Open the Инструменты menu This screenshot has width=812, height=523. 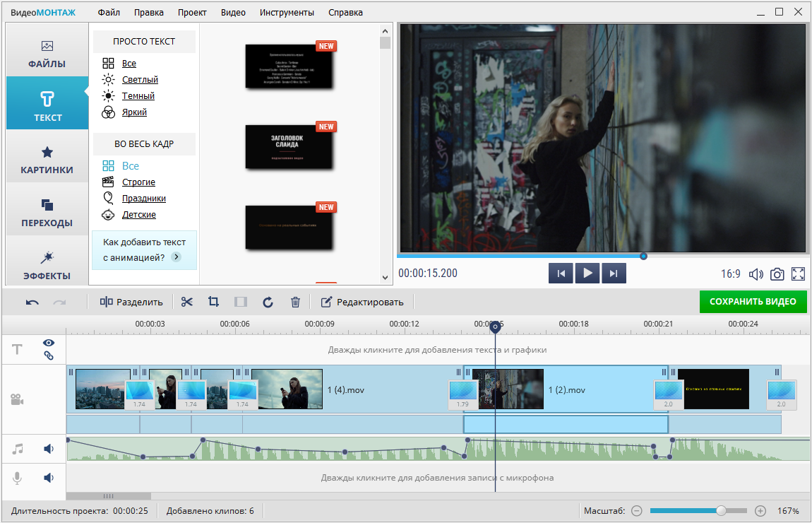tap(287, 12)
